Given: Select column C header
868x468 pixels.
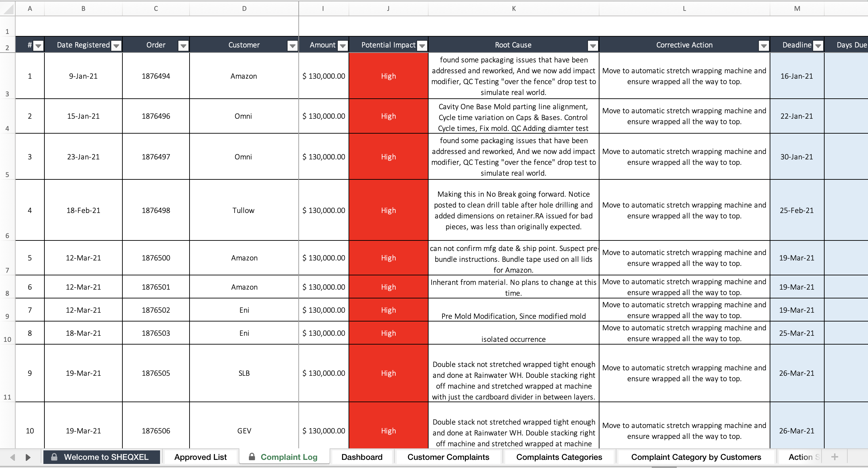Looking at the screenshot, I should tap(156, 8).
